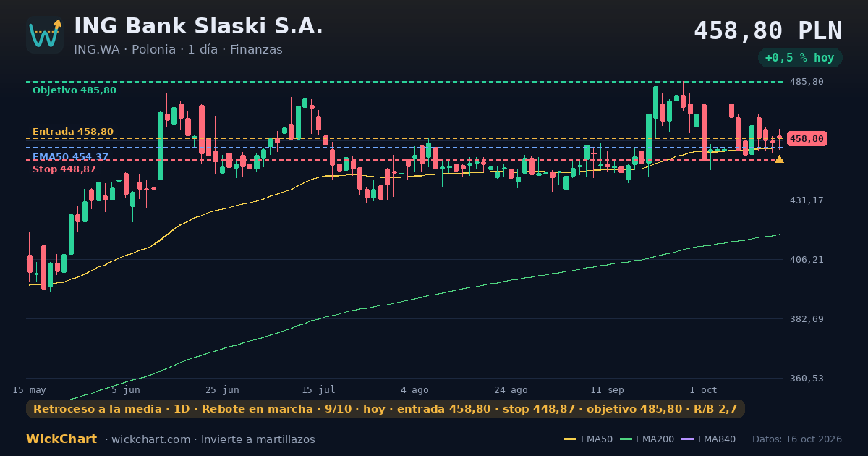
Task: Click the 360,53 price axis value
Action: click(x=807, y=378)
